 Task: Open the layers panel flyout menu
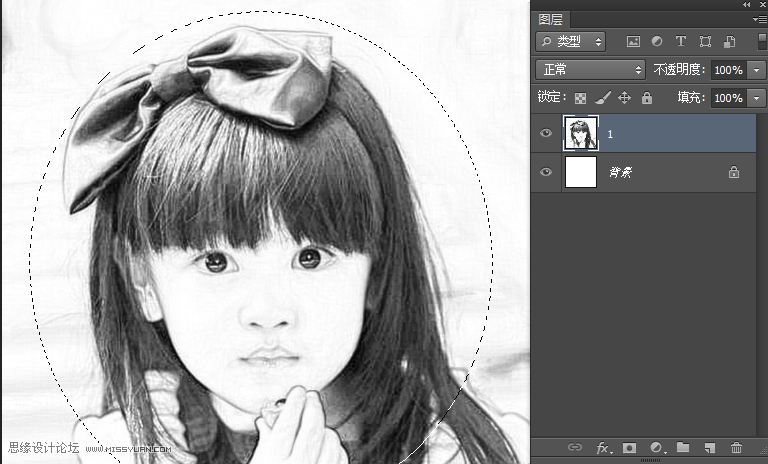click(x=759, y=20)
